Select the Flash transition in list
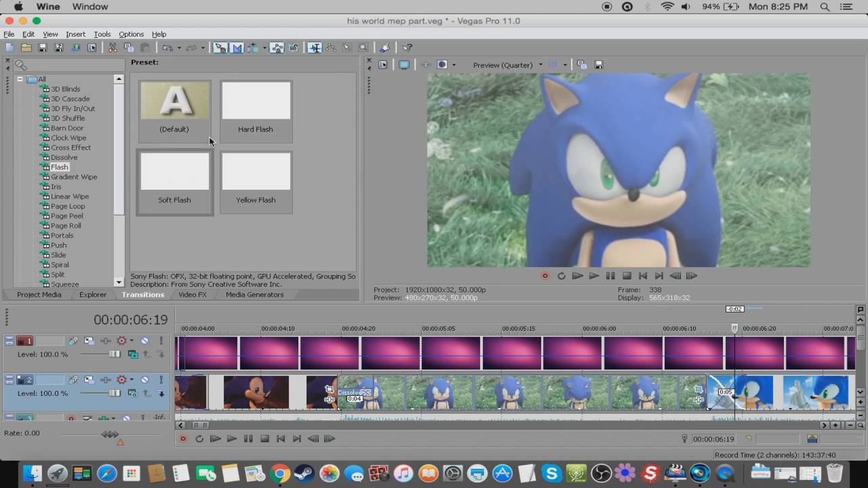868x488 pixels. click(x=60, y=167)
